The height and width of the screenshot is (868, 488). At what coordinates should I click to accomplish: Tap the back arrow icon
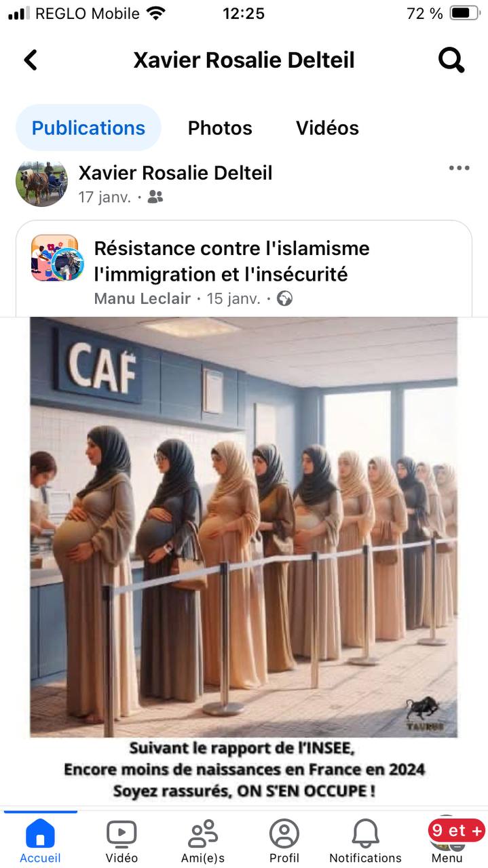coord(31,60)
